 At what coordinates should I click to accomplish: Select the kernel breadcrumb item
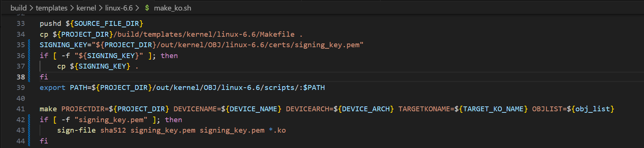coord(86,8)
